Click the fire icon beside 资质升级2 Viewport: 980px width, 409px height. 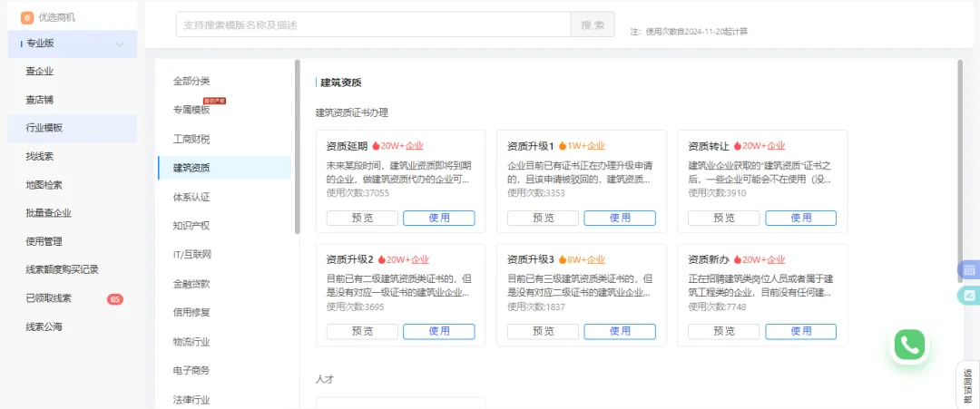pyautogui.click(x=381, y=259)
